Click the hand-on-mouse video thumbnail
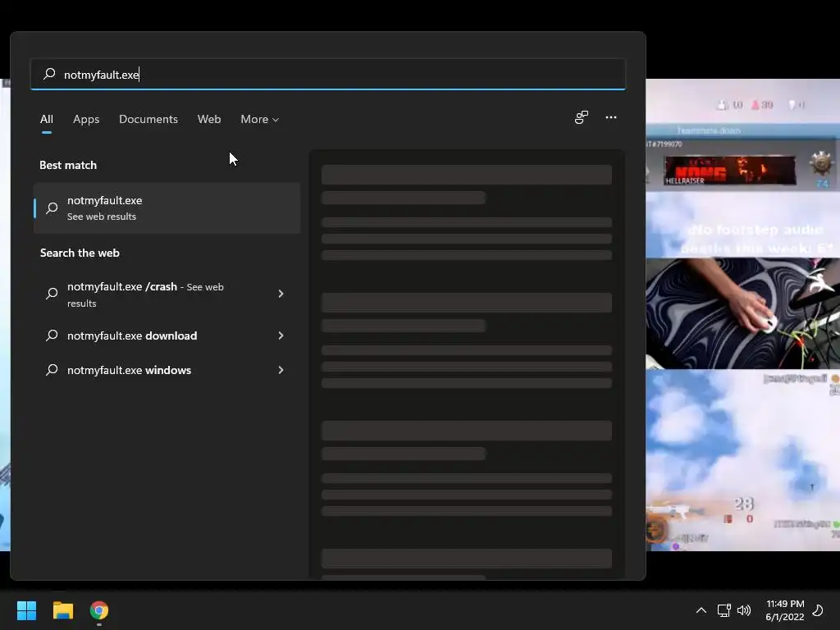The height and width of the screenshot is (630, 840). click(x=742, y=314)
